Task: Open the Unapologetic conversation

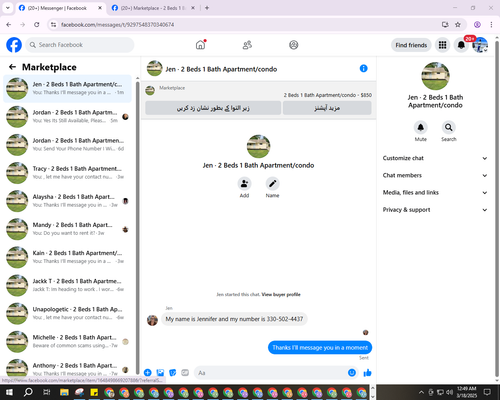Action: tap(67, 313)
